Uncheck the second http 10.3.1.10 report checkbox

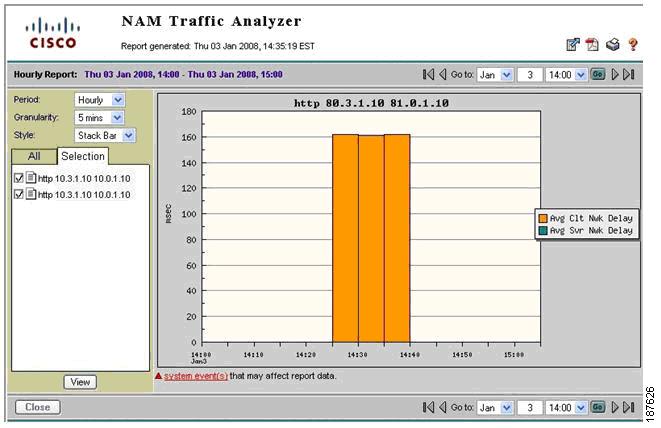(x=19, y=194)
